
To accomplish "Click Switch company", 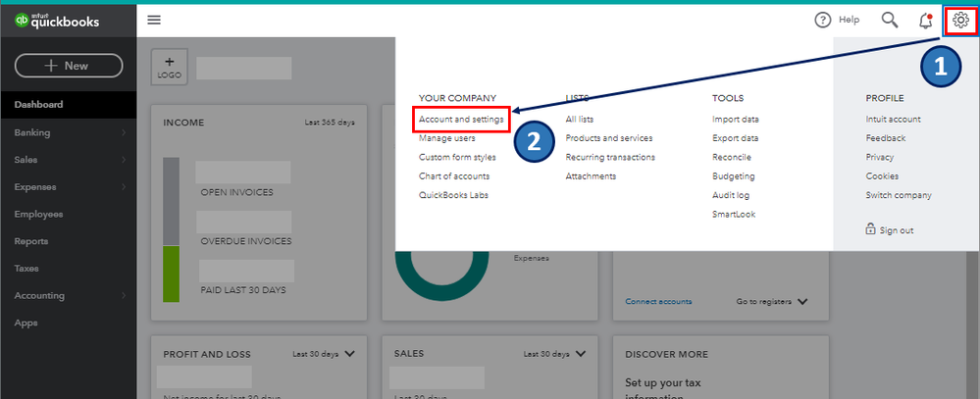I will click(x=899, y=195).
